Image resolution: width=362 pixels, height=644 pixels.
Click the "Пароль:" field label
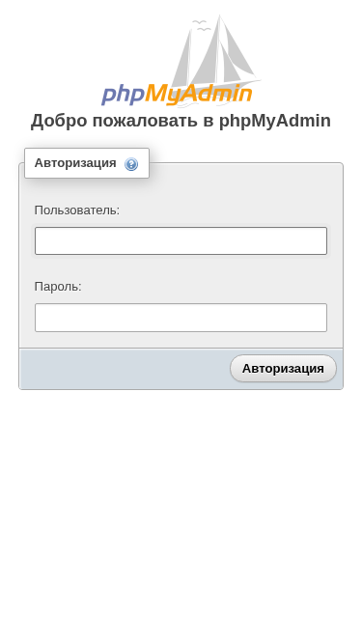(x=58, y=287)
